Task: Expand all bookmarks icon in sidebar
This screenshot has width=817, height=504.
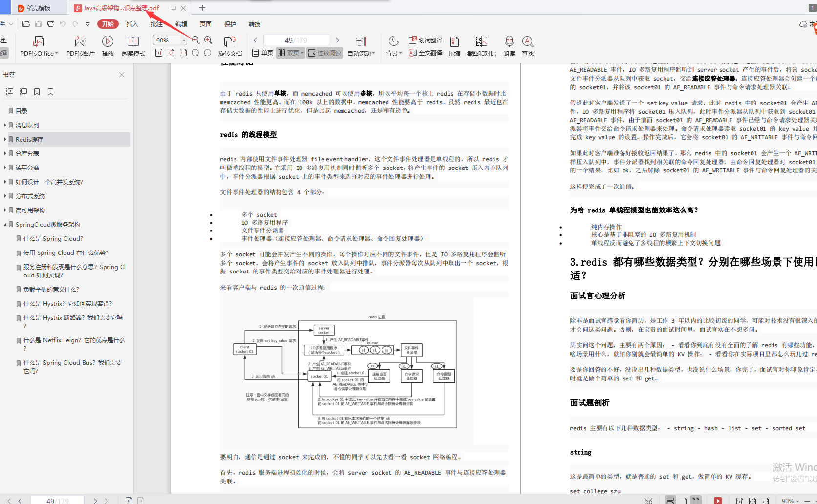Action: point(10,91)
